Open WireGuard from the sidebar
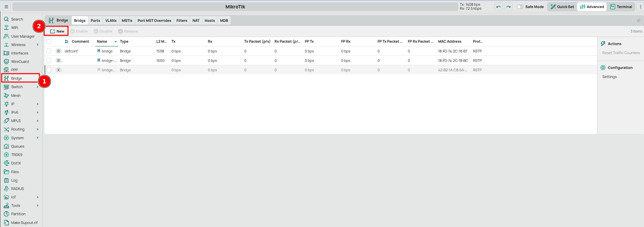The height and width of the screenshot is (227, 644). [x=20, y=62]
